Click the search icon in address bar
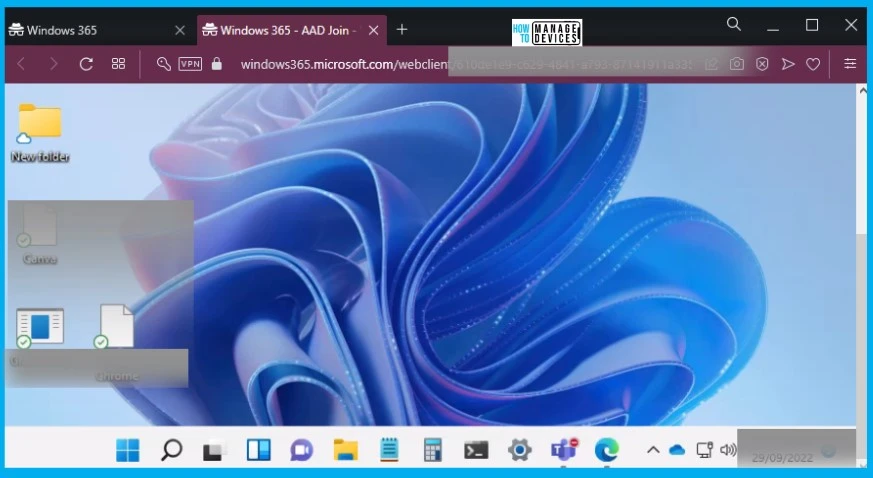The height and width of the screenshot is (478, 873). (x=163, y=64)
